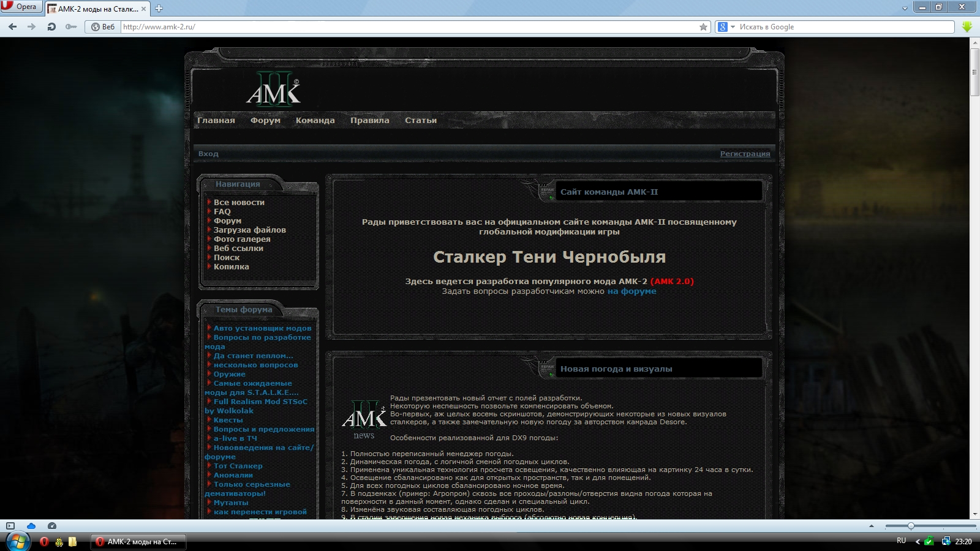This screenshot has height=551, width=980.
Task: Open Форум in the navigation sidebar
Action: click(x=227, y=221)
